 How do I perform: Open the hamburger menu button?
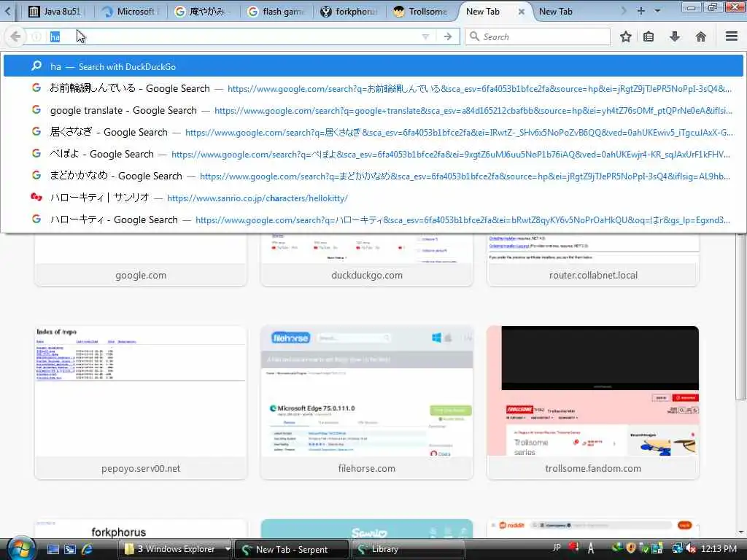(x=732, y=36)
